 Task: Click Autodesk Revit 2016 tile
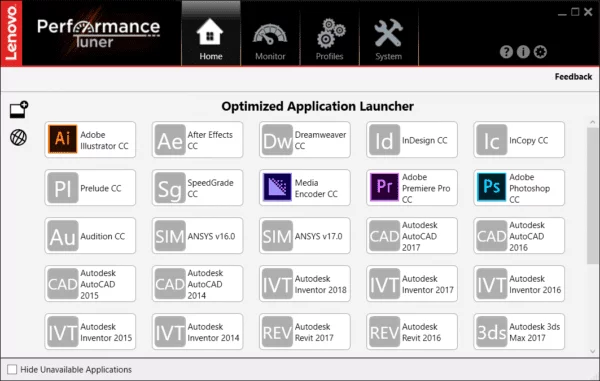(412, 332)
